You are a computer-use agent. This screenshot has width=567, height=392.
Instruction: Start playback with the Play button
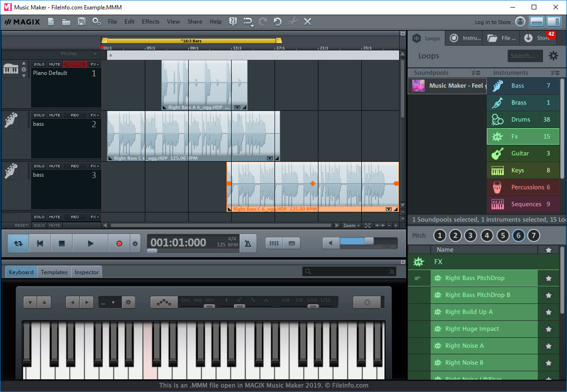coord(91,244)
